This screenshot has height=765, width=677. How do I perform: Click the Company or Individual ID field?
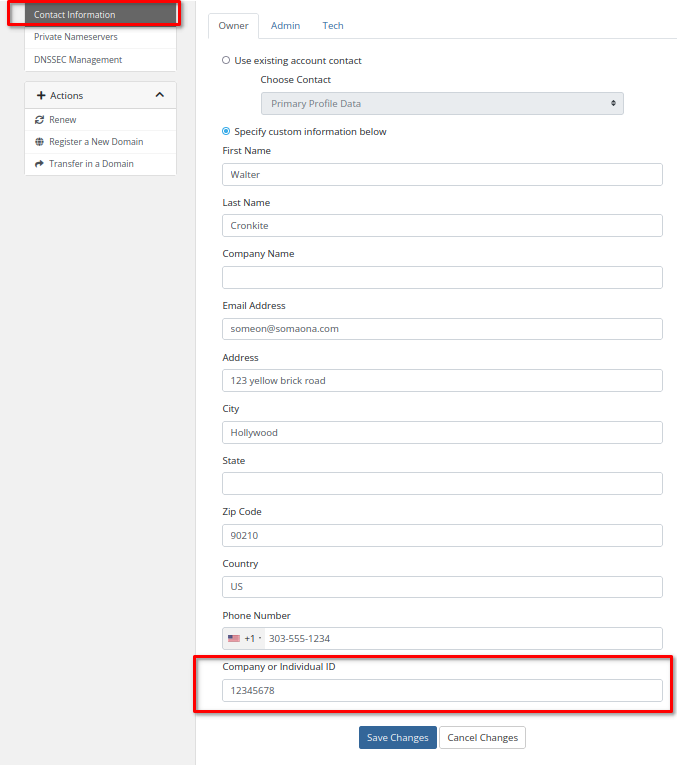442,691
